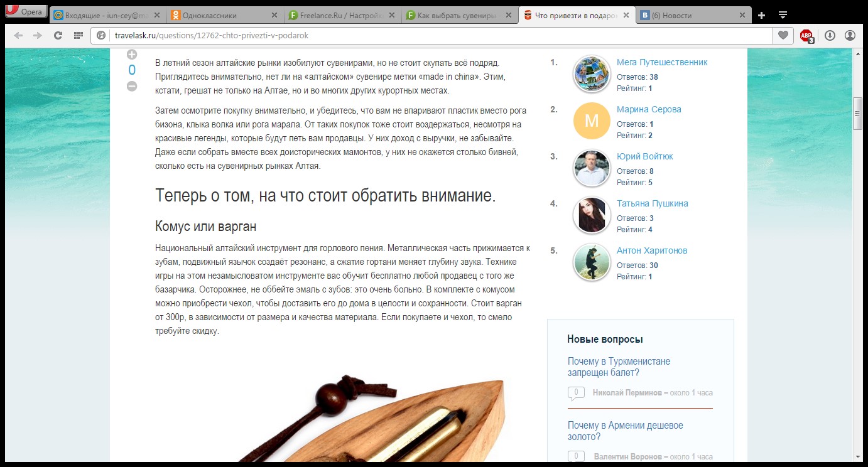Open the tab menu list icon

783,15
